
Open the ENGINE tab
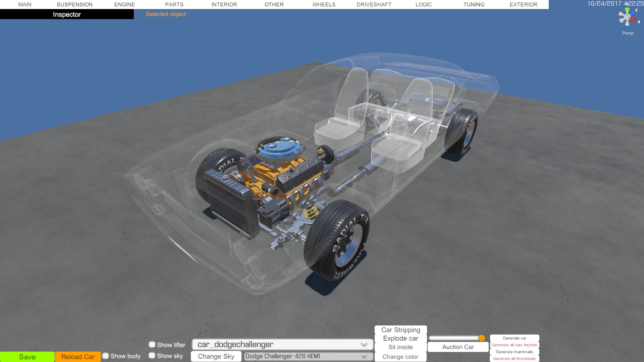pyautogui.click(x=124, y=4)
